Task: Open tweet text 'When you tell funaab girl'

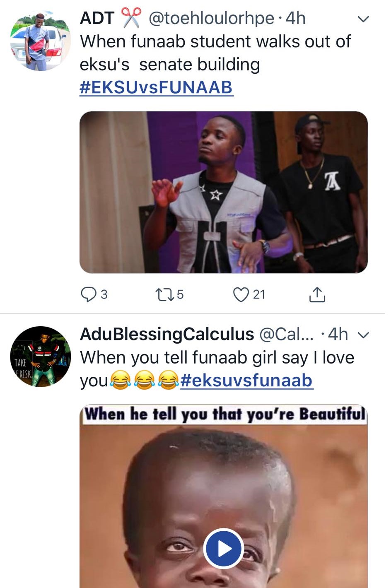Action: pyautogui.click(x=217, y=357)
